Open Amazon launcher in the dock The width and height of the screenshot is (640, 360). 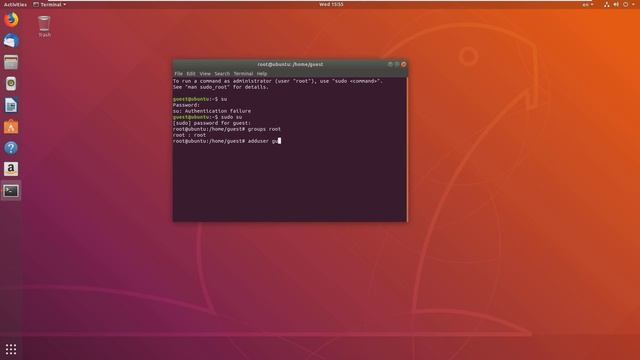click(x=11, y=169)
